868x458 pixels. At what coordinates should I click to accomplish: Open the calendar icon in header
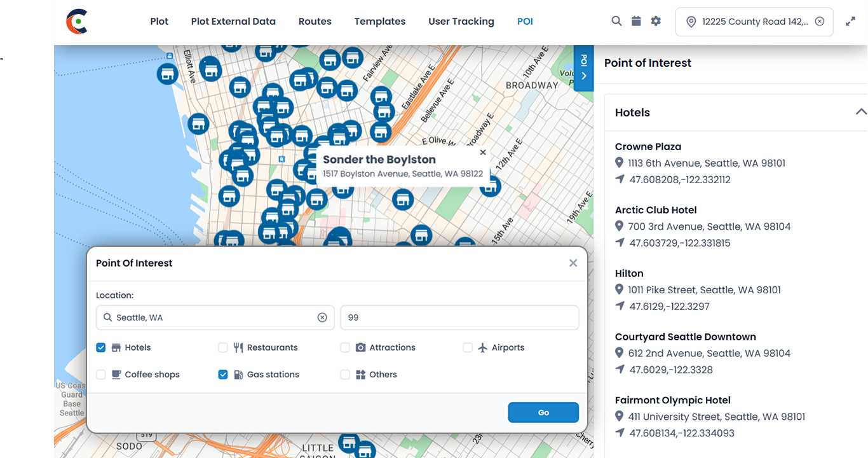pos(636,21)
